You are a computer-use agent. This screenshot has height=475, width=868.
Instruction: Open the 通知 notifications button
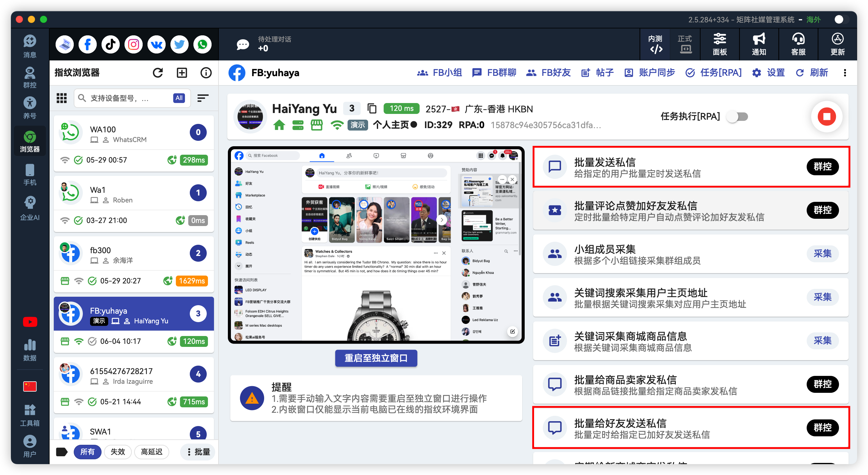pyautogui.click(x=759, y=44)
